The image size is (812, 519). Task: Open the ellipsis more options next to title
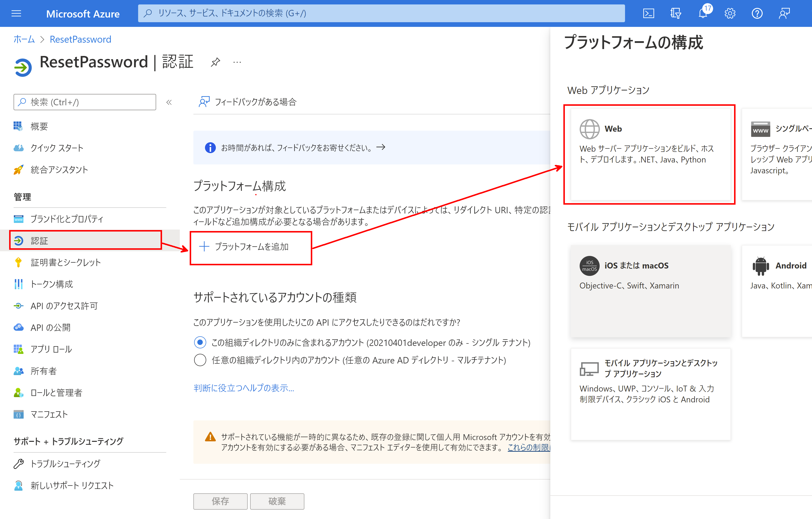click(x=237, y=62)
